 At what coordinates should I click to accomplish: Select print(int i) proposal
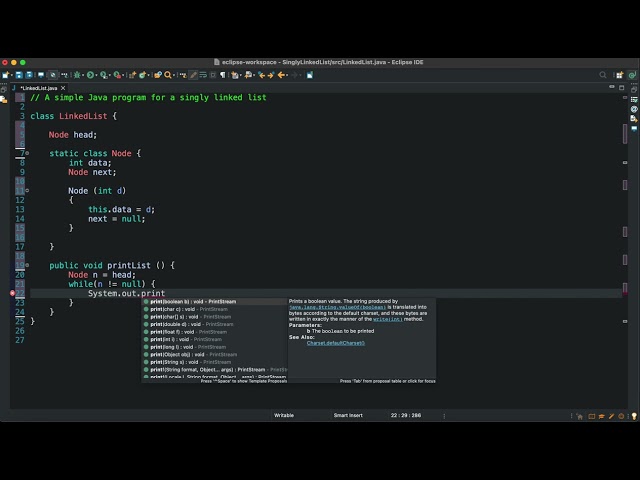click(214, 339)
